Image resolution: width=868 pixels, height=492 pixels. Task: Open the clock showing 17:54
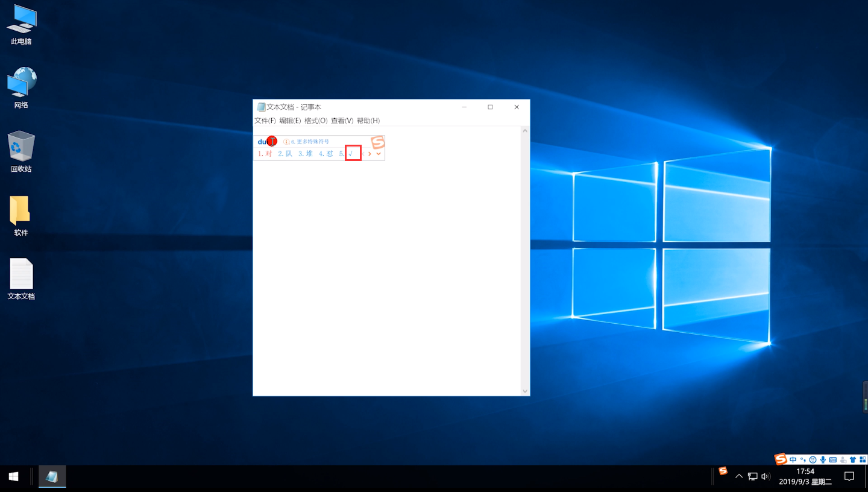(805, 476)
